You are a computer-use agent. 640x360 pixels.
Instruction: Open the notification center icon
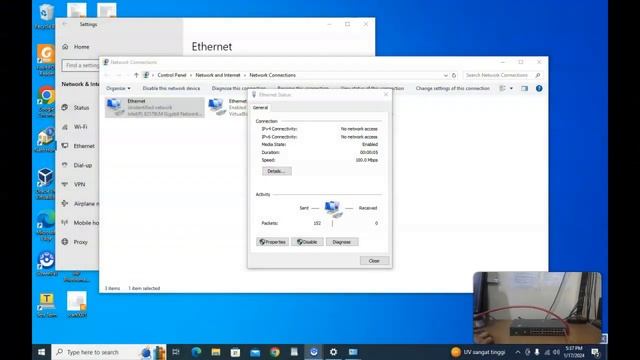pyautogui.click(x=595, y=352)
